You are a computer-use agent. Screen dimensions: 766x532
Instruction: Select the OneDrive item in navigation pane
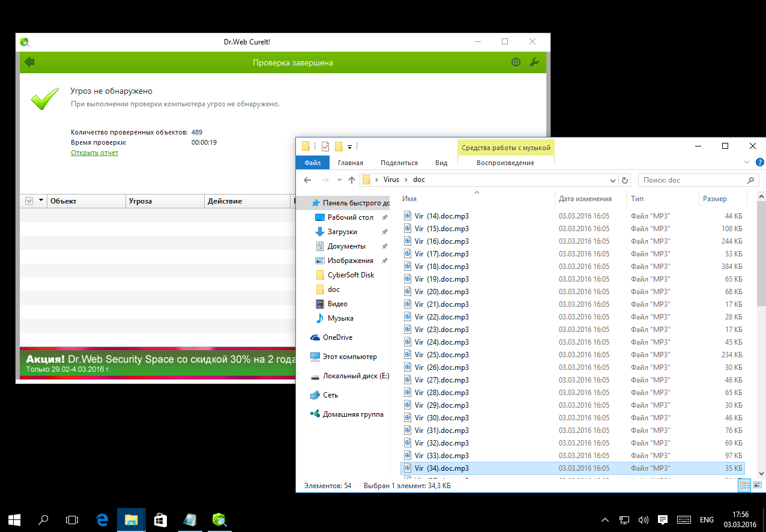[x=337, y=337]
